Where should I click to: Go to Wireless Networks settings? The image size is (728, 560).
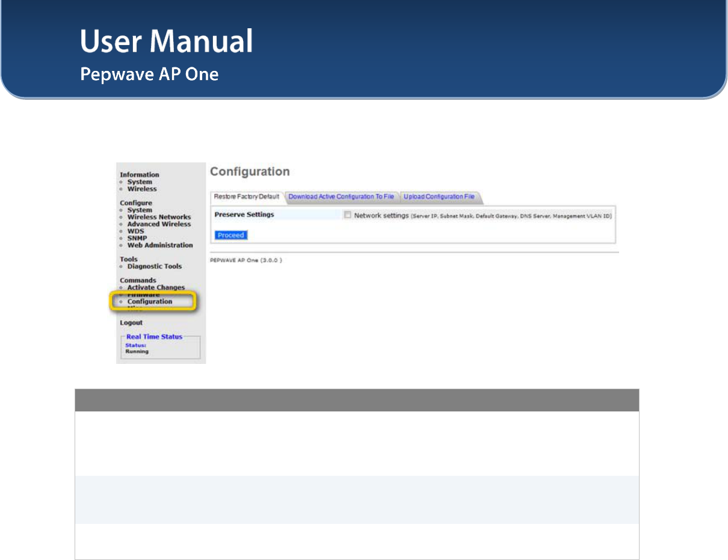(159, 217)
